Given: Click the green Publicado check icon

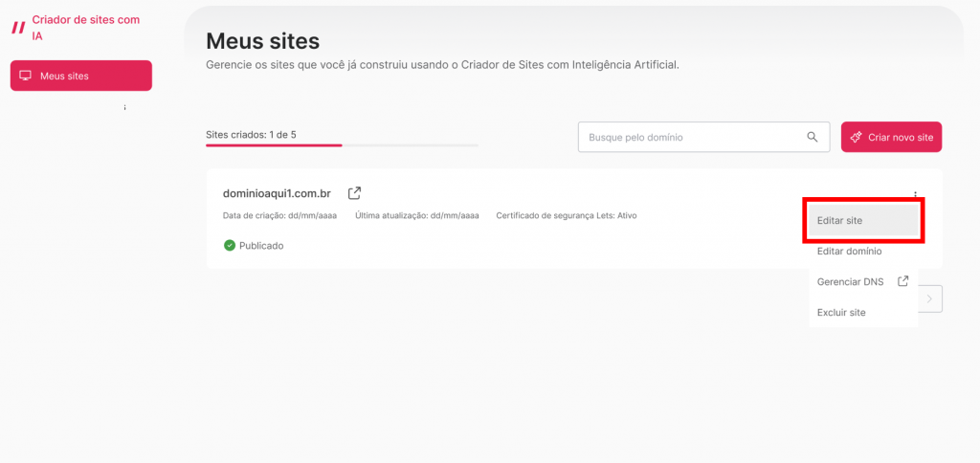Looking at the screenshot, I should click(230, 246).
